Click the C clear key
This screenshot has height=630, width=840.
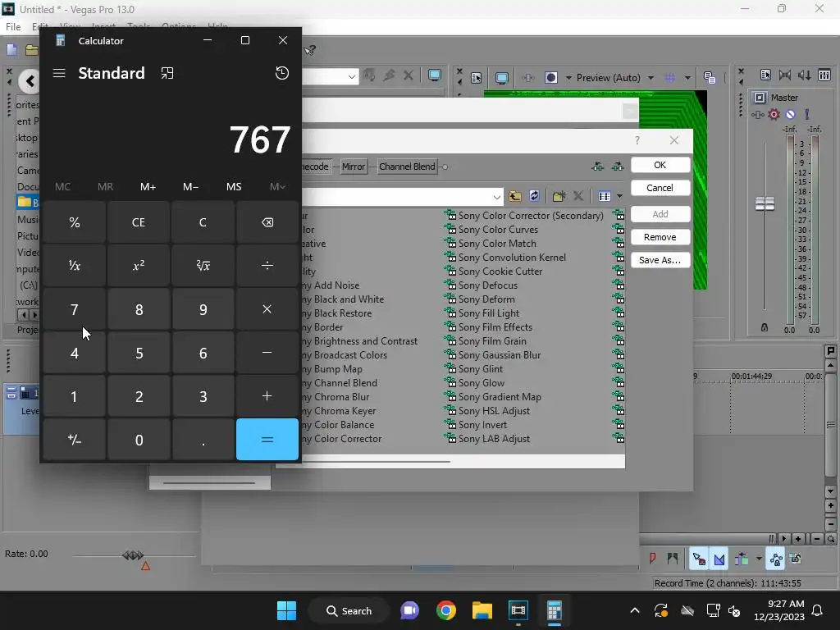(x=203, y=222)
